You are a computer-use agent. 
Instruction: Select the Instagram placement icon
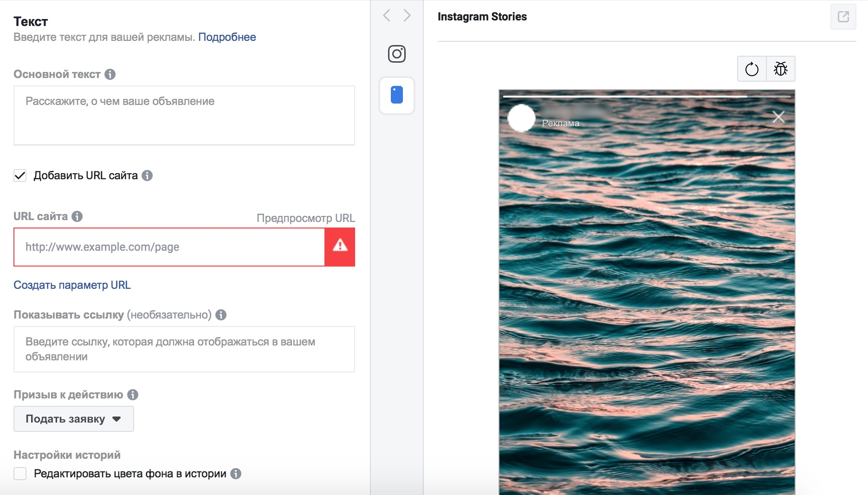pos(397,54)
